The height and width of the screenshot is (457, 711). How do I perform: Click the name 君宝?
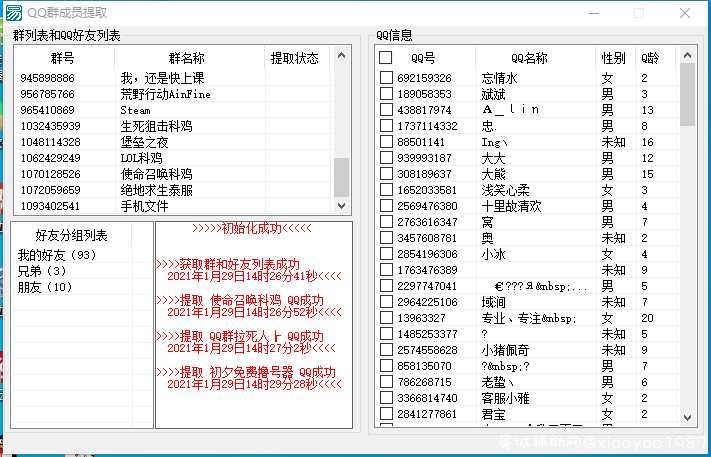pos(493,414)
